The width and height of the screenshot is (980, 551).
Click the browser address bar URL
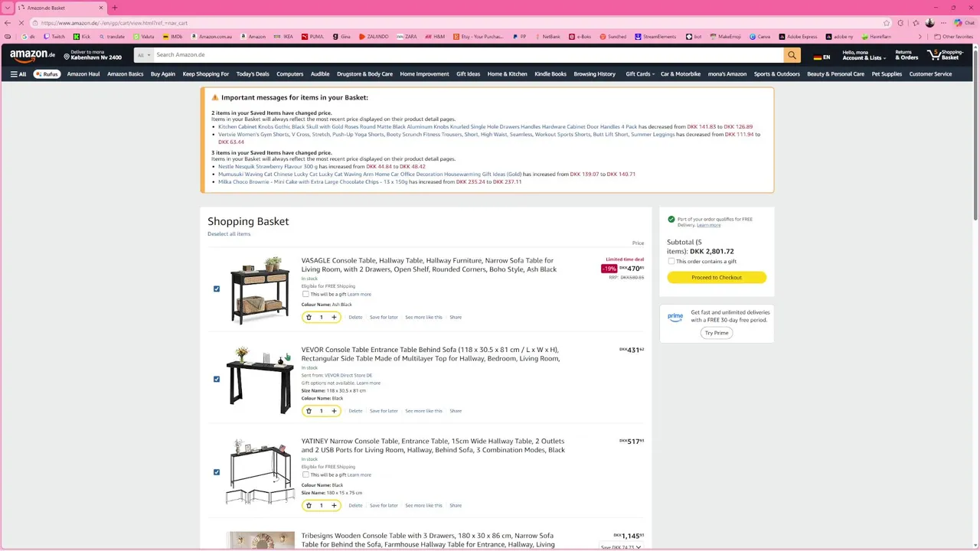[115, 23]
